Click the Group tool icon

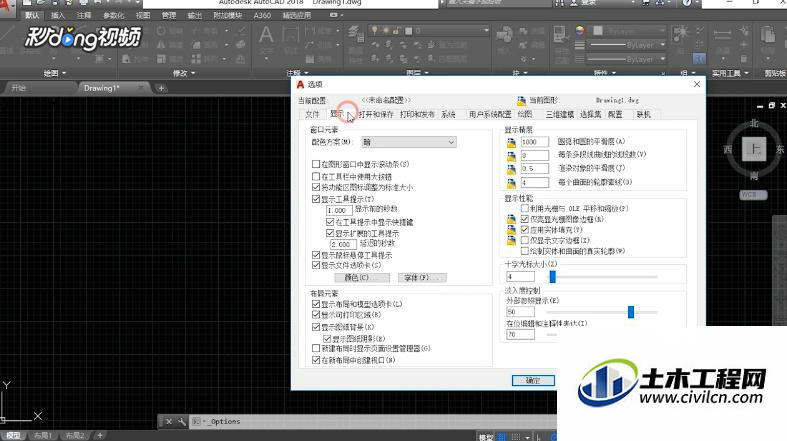681,34
